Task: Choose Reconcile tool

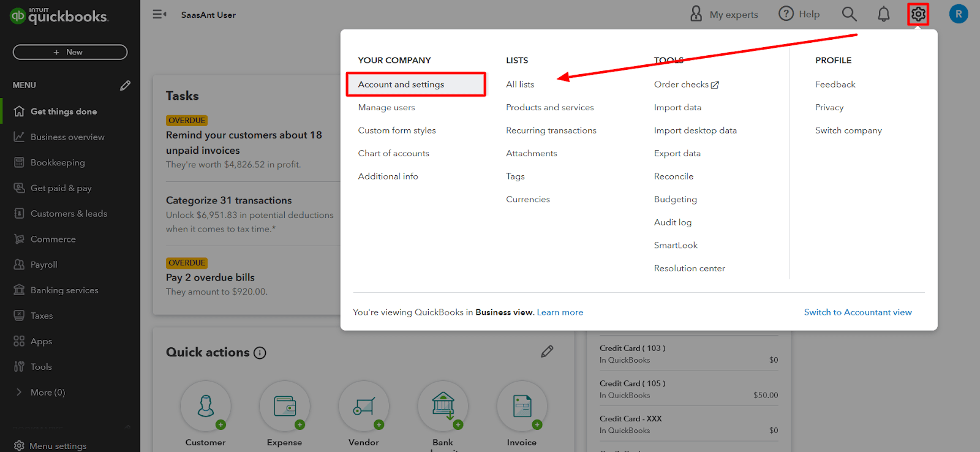Action: tap(674, 176)
